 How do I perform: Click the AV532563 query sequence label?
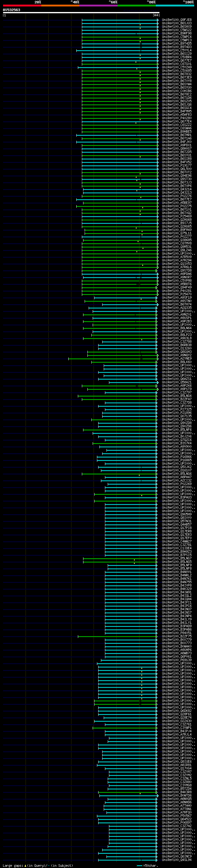click(11, 10)
